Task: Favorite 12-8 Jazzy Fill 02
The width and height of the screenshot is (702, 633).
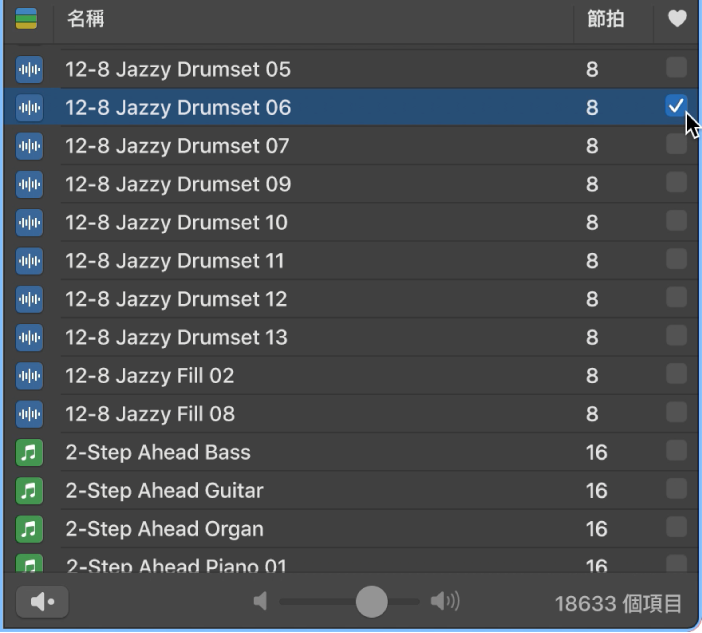Action: [676, 374]
